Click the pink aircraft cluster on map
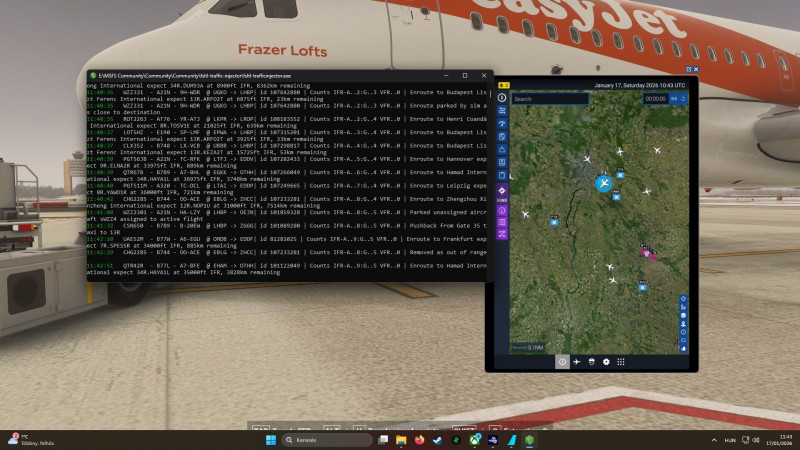800x450 pixels. point(648,253)
